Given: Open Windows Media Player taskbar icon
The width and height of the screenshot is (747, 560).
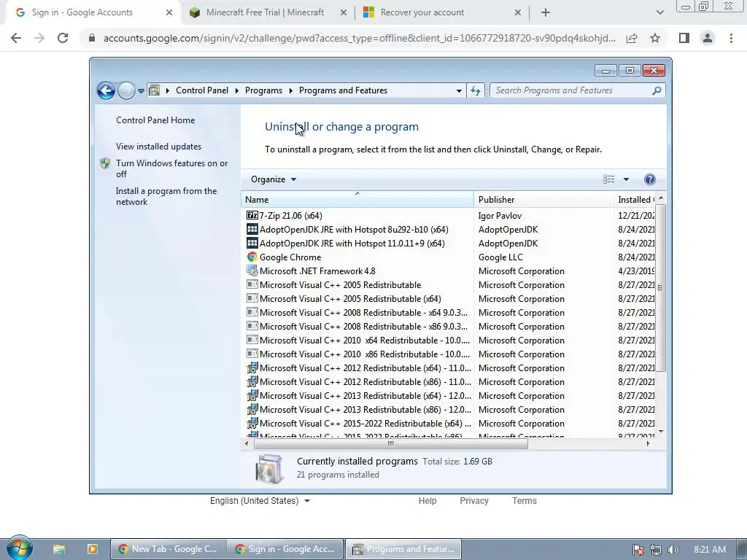Looking at the screenshot, I should (93, 549).
